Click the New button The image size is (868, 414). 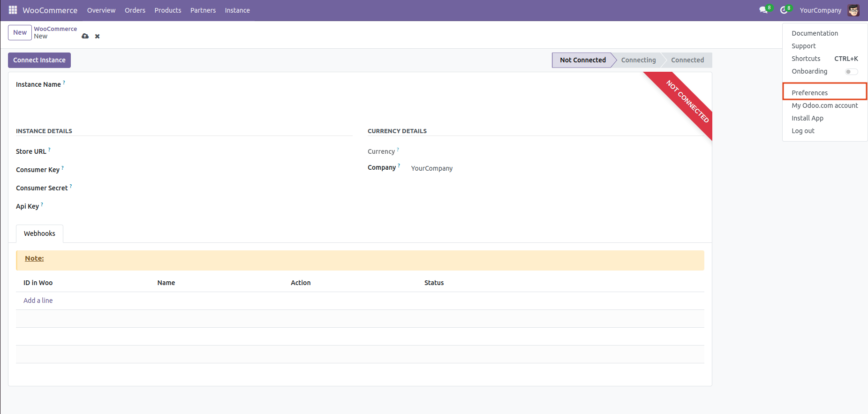tap(20, 32)
